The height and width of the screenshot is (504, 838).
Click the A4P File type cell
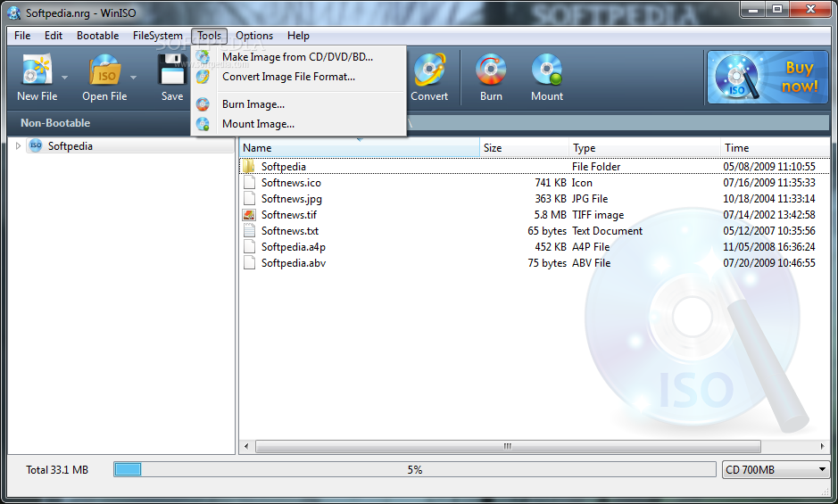pyautogui.click(x=591, y=247)
